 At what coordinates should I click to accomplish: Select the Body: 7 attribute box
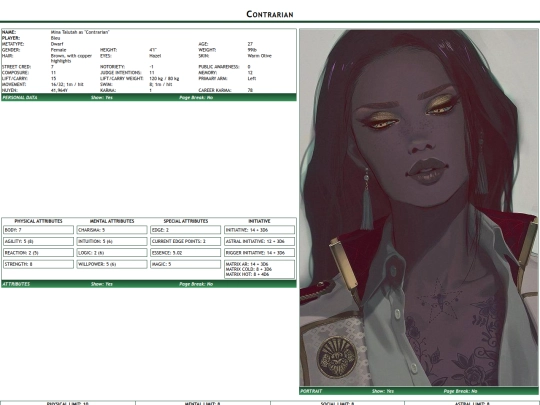38,230
